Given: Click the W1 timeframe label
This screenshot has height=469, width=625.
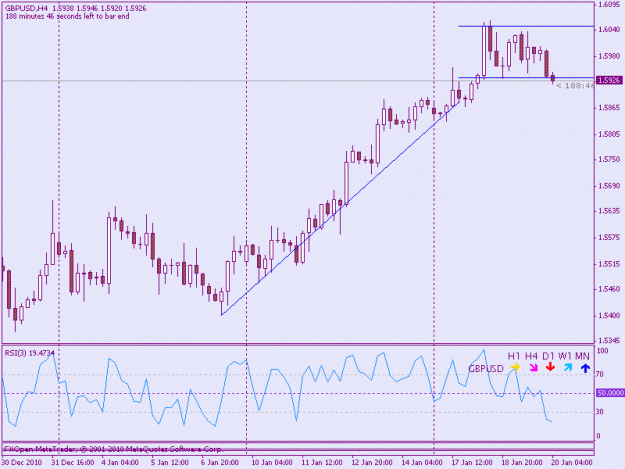Looking at the screenshot, I should click(x=565, y=356).
